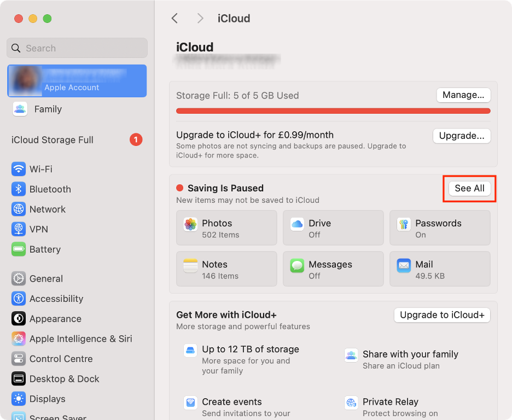Viewport: 512px width, 420px height.
Task: Enable Messages in iCloud
Action: point(333,269)
